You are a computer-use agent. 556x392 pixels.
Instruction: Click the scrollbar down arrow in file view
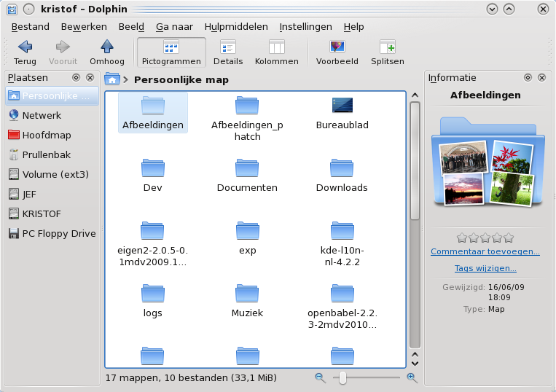(415, 362)
